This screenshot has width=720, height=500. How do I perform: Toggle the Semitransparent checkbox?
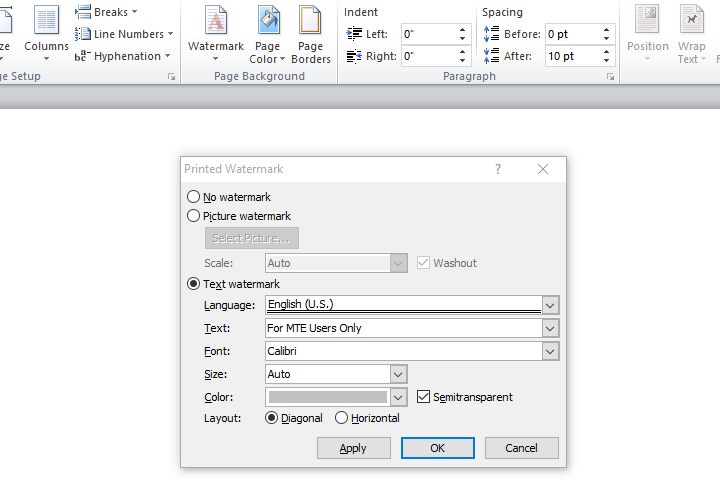click(x=423, y=397)
